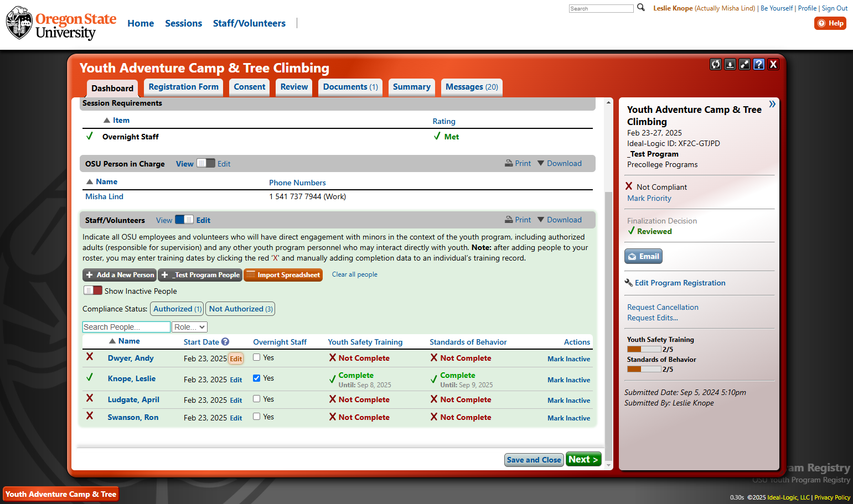Check Overnight Staff box for Swanson, Ron
This screenshot has width=853, height=504.
point(257,417)
